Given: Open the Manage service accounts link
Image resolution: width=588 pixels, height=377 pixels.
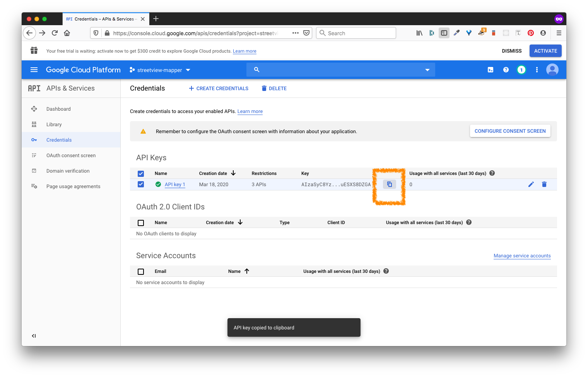Looking at the screenshot, I should (522, 256).
